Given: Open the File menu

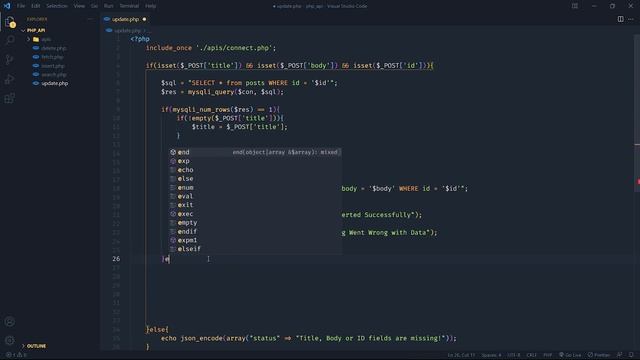Looking at the screenshot, I should tap(21, 6).
